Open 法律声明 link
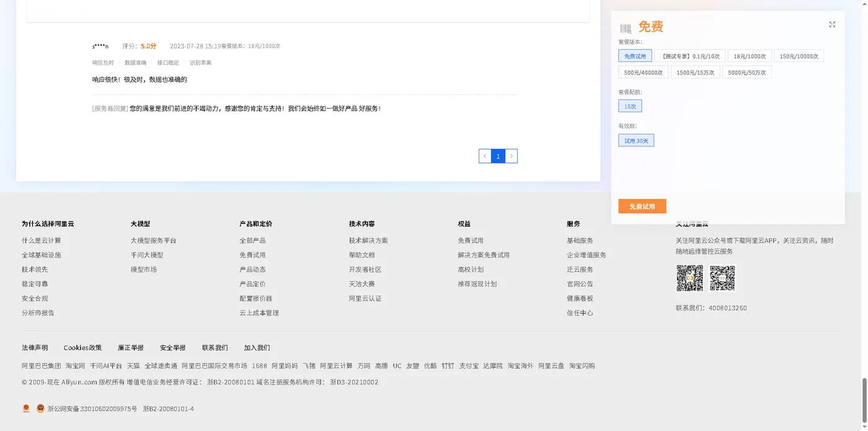This screenshot has height=431, width=868. point(35,348)
